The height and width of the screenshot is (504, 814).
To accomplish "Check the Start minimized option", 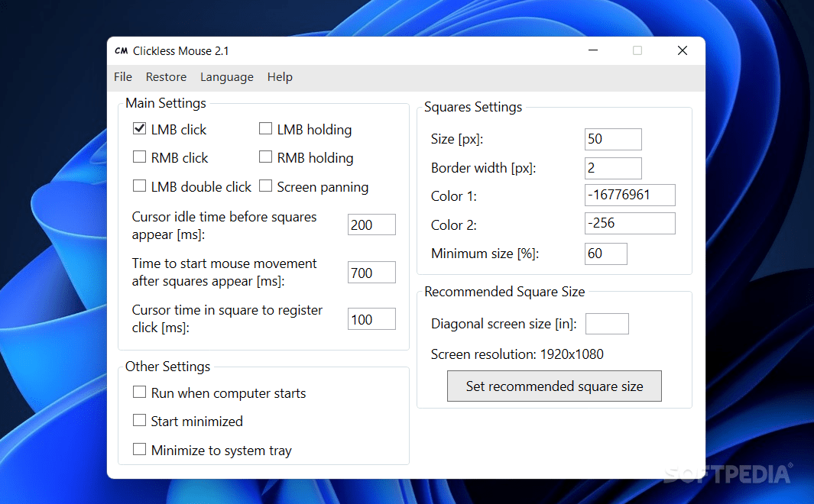I will click(x=139, y=420).
